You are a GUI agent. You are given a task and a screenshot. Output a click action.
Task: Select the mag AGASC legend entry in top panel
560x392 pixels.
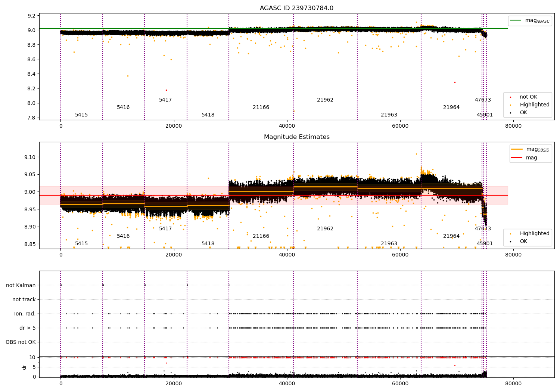(x=530, y=21)
